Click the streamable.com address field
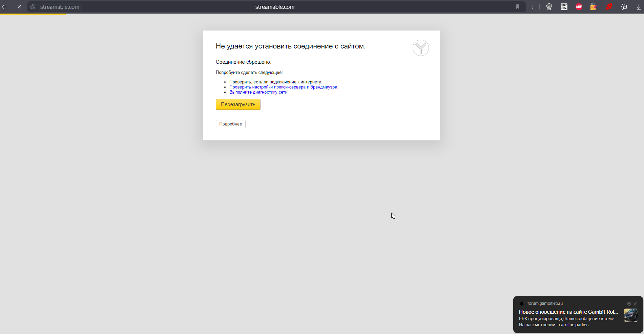Viewport: 644px width, 334px height. coord(274,7)
